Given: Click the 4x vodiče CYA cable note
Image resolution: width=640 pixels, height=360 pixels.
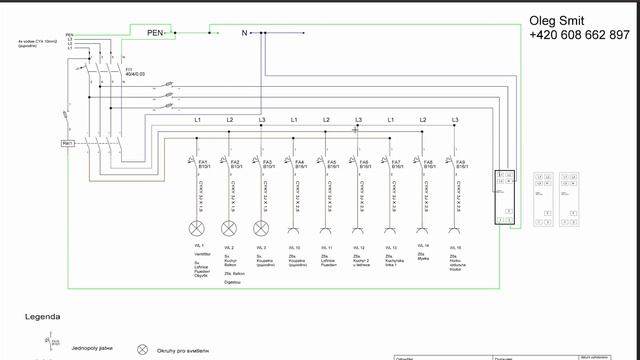Looking at the screenshot, I should click(38, 44).
